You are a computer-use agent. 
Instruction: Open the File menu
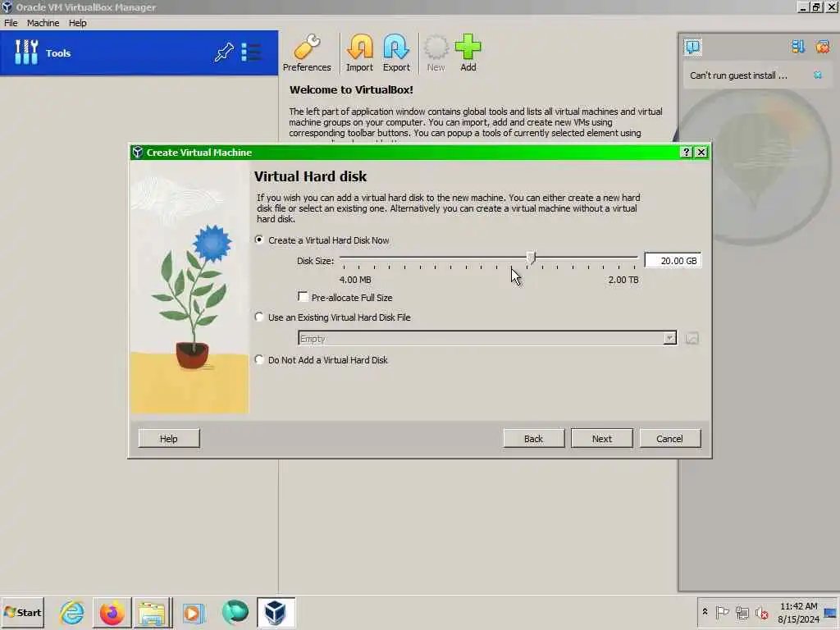point(11,23)
